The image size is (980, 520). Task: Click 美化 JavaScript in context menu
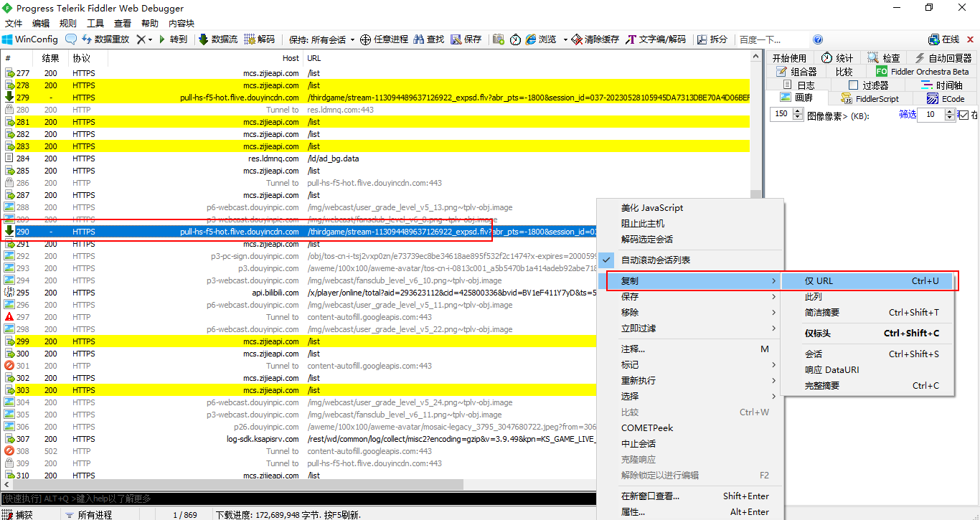tap(690, 208)
